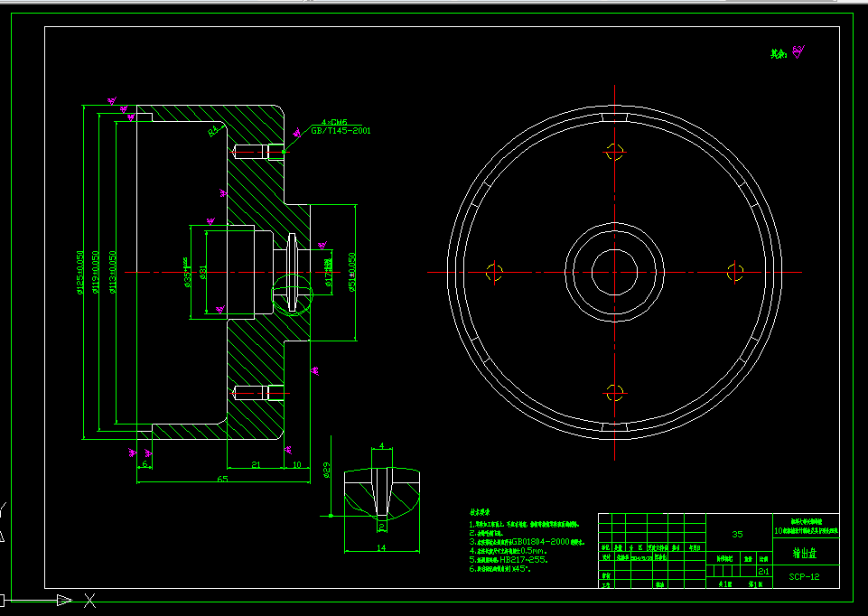Select the 21 linear dimension
Viewport: 868px width, 616px height.
(256, 464)
